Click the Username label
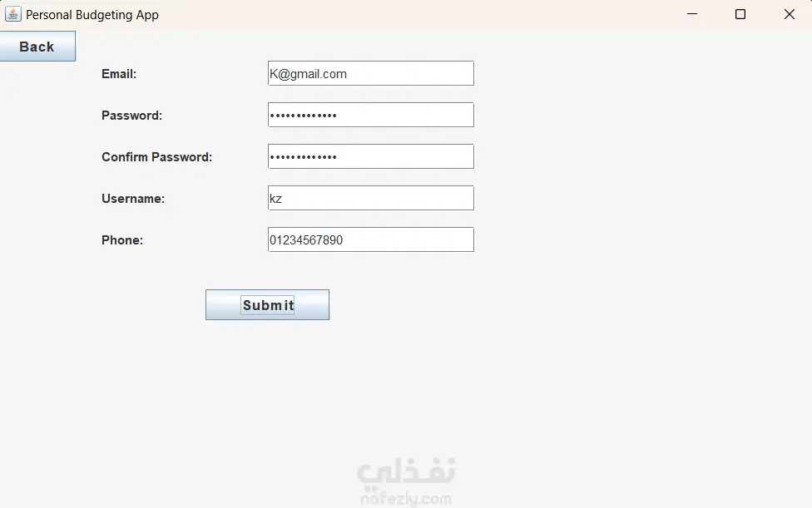Screen dimensions: 812x508 pyautogui.click(x=133, y=199)
